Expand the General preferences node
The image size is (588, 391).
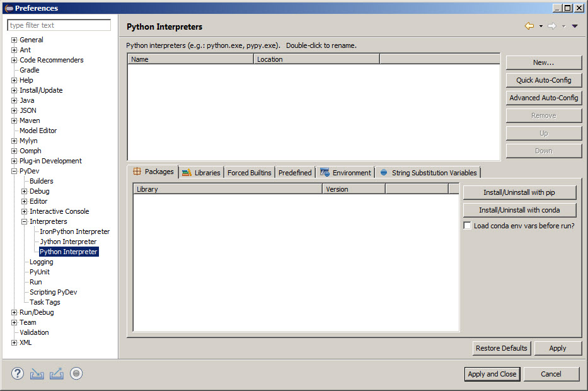pos(14,40)
